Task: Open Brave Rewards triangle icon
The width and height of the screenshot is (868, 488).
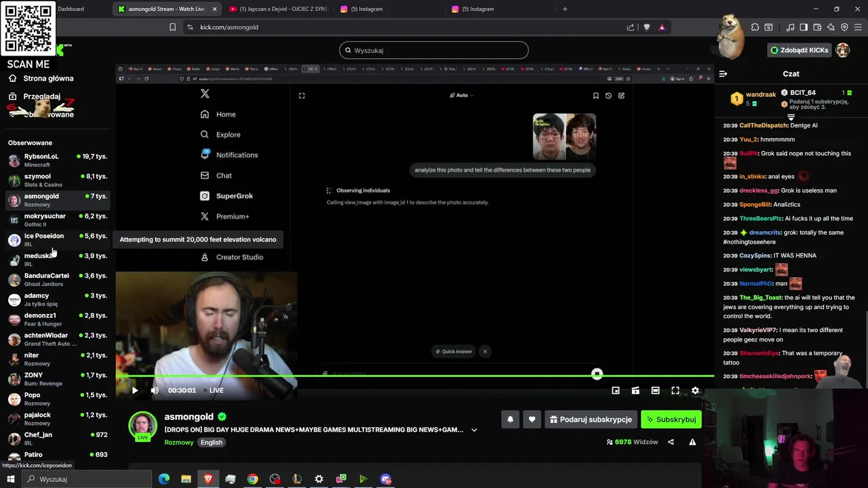Action: click(x=662, y=27)
